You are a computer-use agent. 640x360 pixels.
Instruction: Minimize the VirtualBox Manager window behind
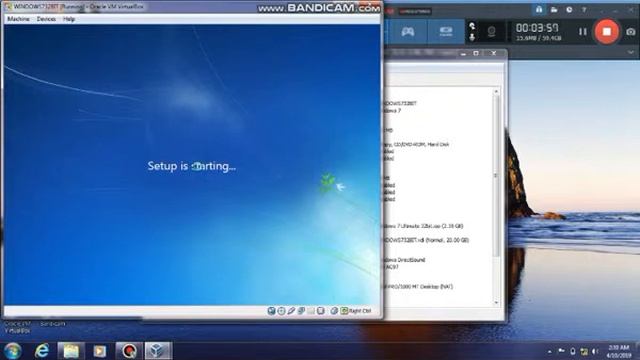click(x=463, y=53)
